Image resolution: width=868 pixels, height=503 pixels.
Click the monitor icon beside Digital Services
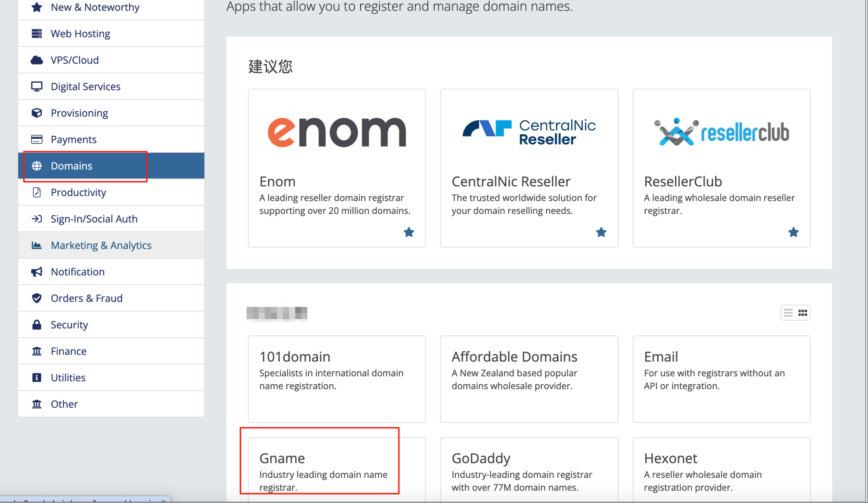coord(36,86)
